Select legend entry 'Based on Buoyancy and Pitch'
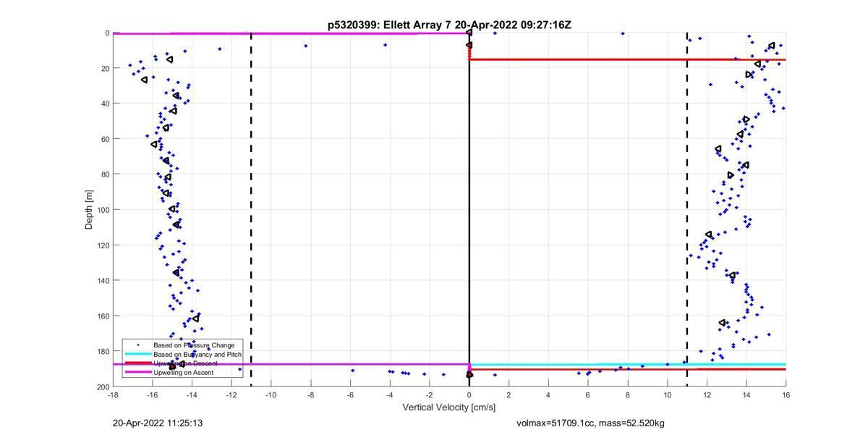Screen dimensions: 868x435 tap(197, 354)
